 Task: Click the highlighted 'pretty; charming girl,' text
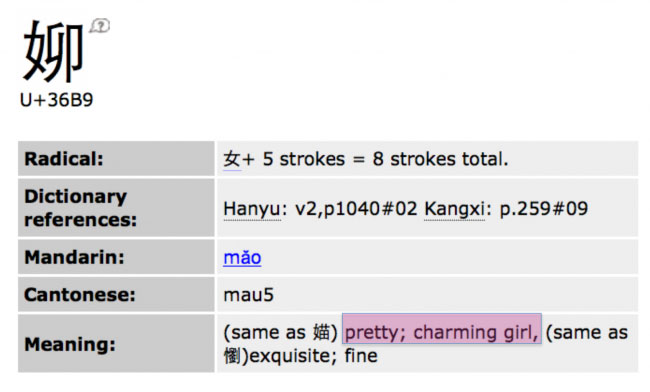point(441,332)
